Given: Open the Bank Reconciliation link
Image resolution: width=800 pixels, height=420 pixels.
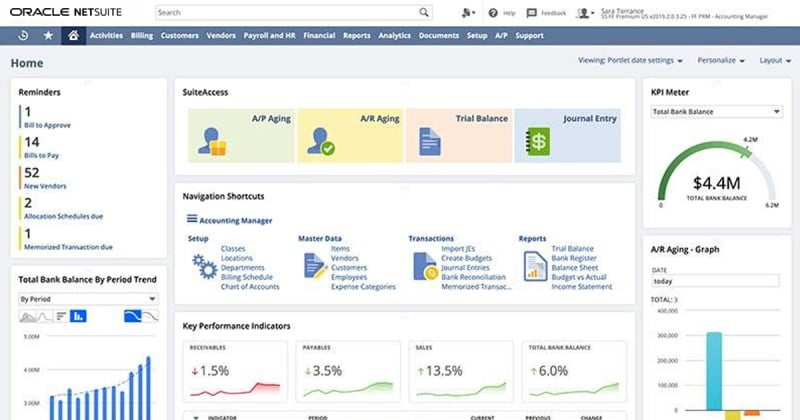Looking at the screenshot, I should (473, 277).
